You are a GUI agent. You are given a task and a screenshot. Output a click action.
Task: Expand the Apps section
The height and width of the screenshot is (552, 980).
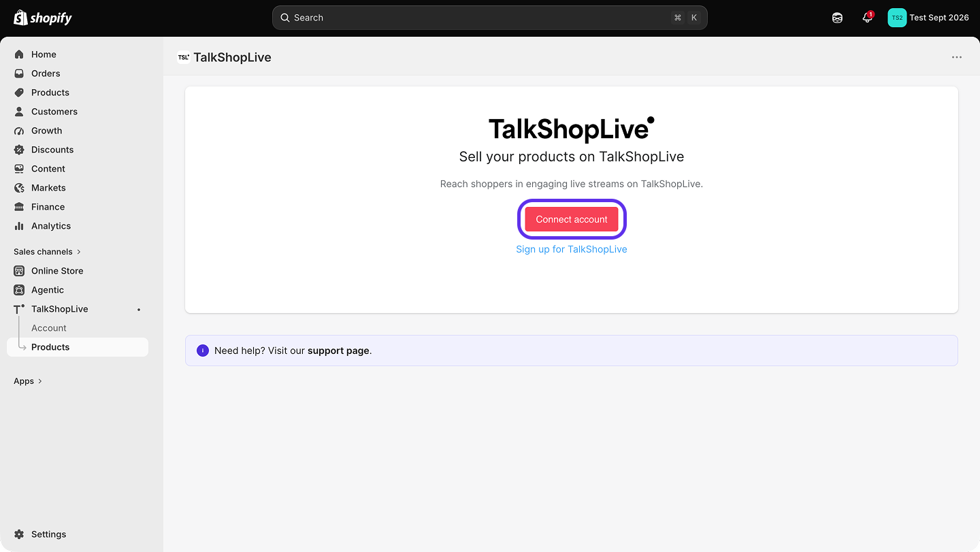(28, 381)
